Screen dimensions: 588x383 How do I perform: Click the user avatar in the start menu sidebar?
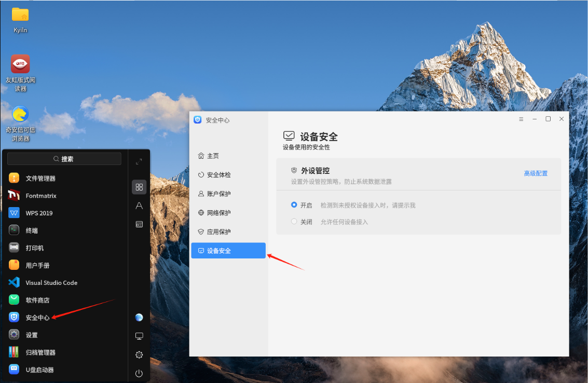pyautogui.click(x=139, y=318)
